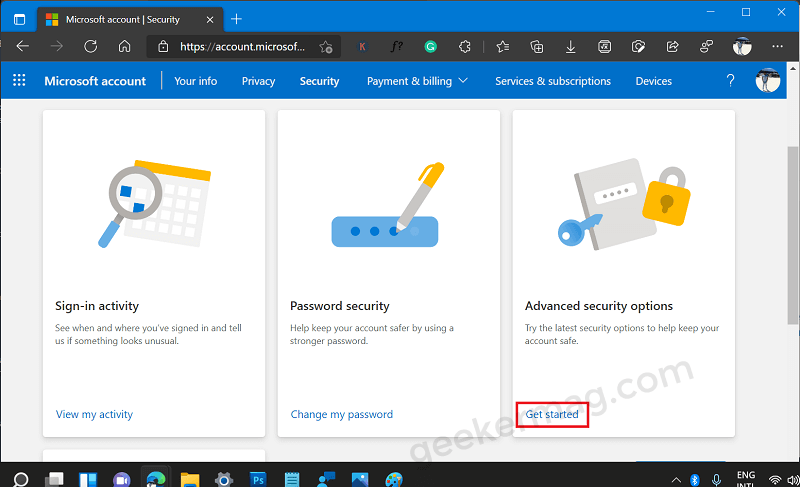This screenshot has width=800, height=487.
Task: Go to the browser home page
Action: (x=124, y=46)
